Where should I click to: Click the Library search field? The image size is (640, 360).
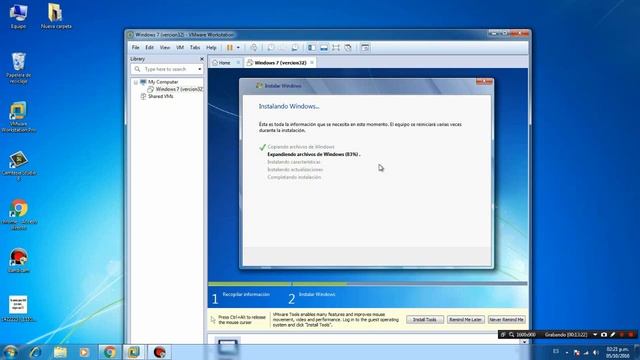point(167,69)
